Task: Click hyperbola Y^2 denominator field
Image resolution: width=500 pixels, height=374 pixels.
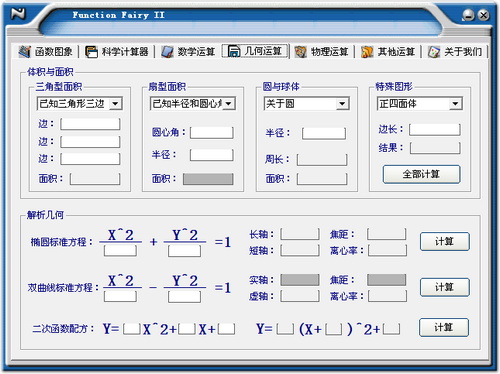Action: [x=184, y=296]
